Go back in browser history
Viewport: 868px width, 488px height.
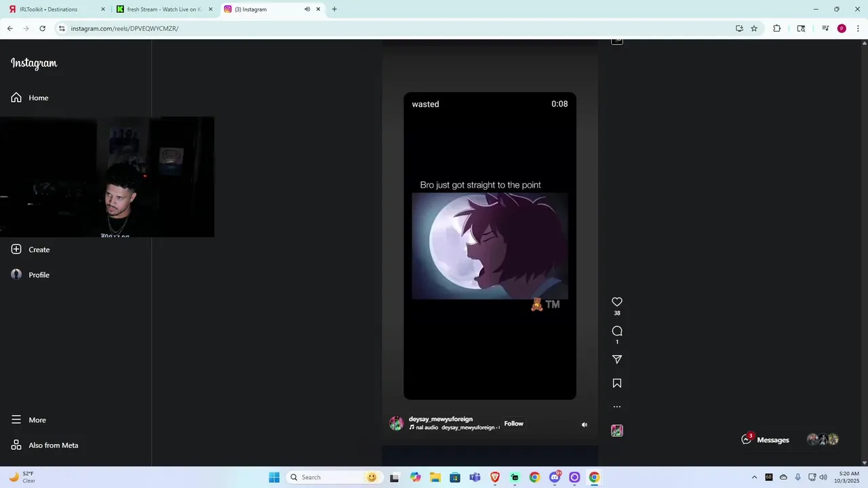click(10, 28)
